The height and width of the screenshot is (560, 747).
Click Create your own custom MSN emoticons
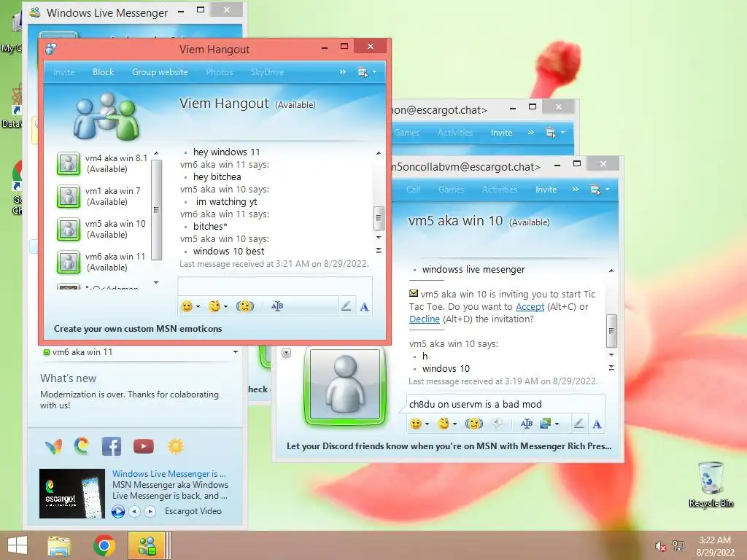point(138,329)
